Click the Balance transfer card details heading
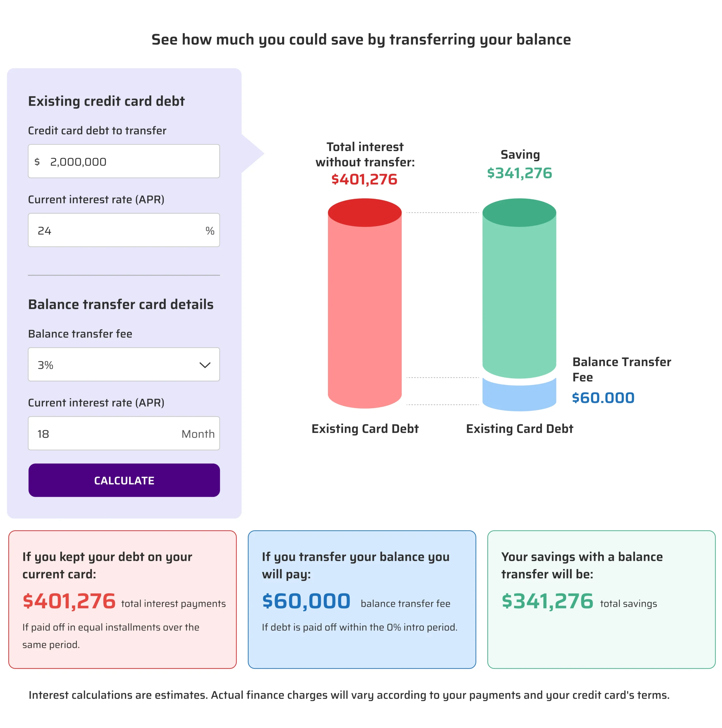 click(x=121, y=305)
